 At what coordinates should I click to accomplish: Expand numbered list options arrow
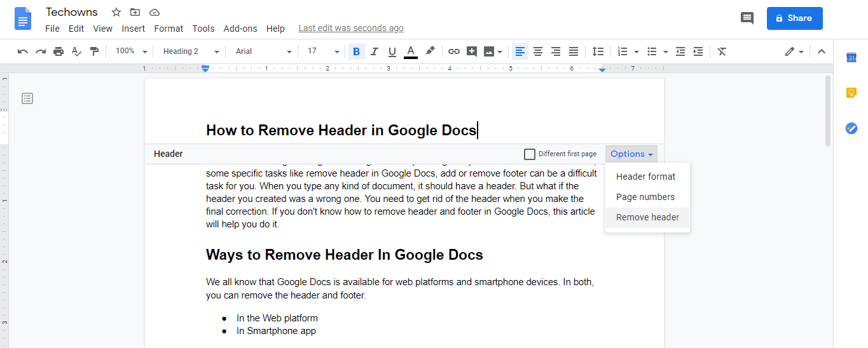(x=637, y=52)
